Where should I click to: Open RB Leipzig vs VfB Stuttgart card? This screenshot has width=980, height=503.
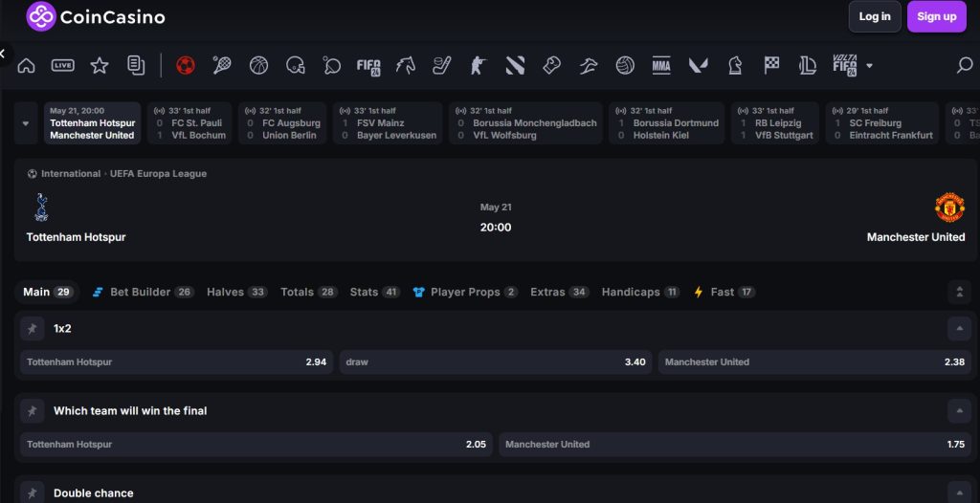click(775, 123)
